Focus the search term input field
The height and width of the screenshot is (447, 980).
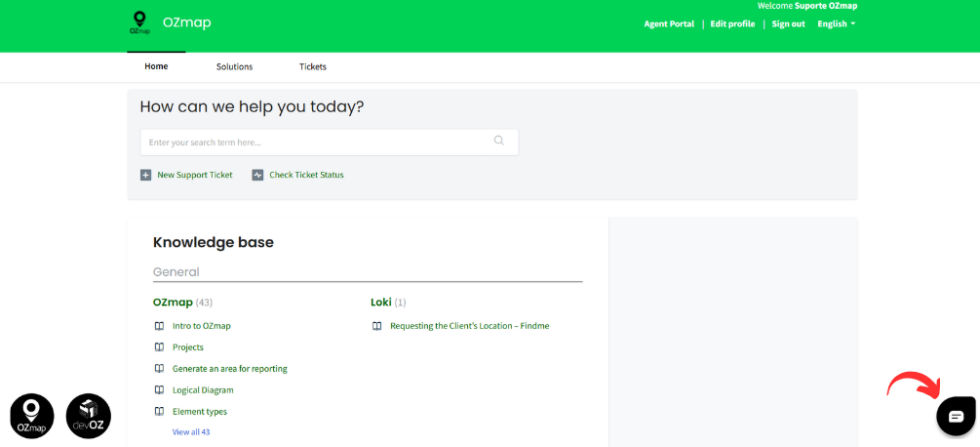(330, 142)
